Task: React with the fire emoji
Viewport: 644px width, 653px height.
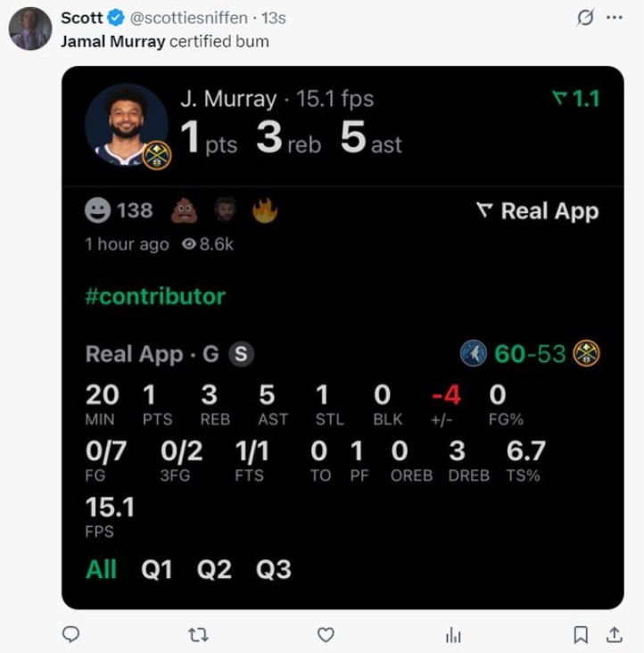Action: pyautogui.click(x=265, y=211)
